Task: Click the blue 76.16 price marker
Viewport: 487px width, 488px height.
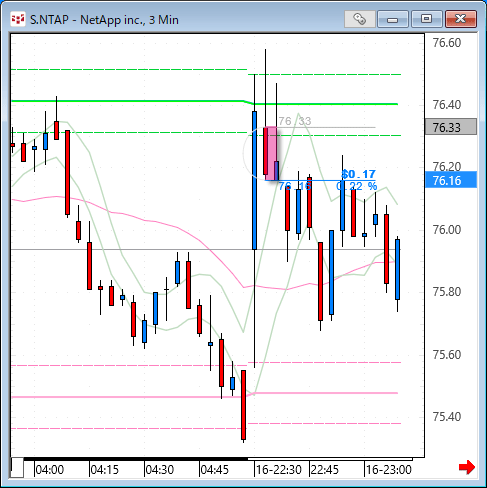Action: 451,180
